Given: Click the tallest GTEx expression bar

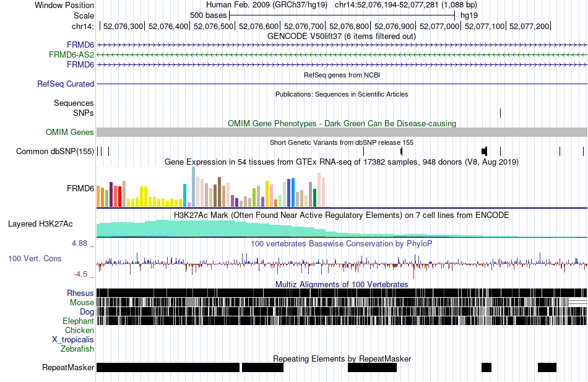Looking at the screenshot, I should pyautogui.click(x=194, y=187).
